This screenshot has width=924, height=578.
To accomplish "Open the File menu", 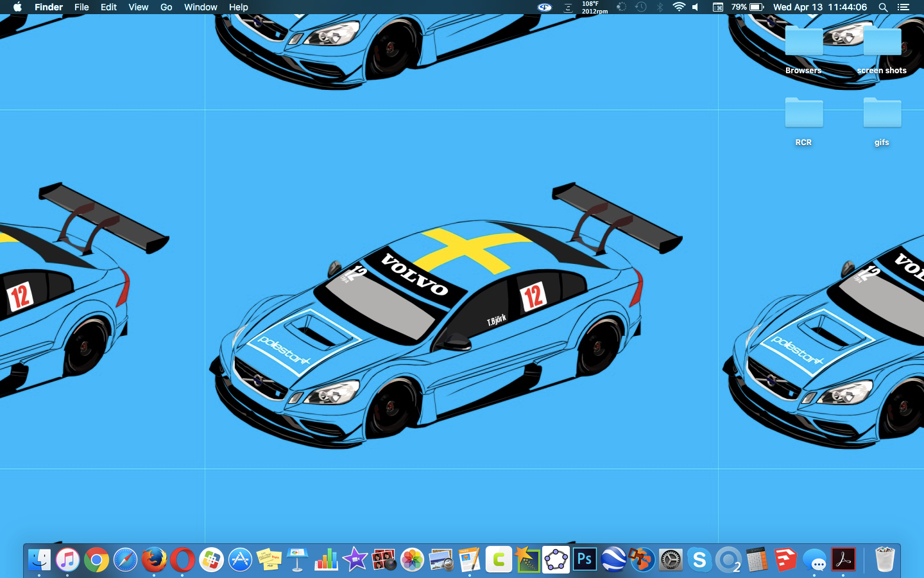I will tap(81, 7).
